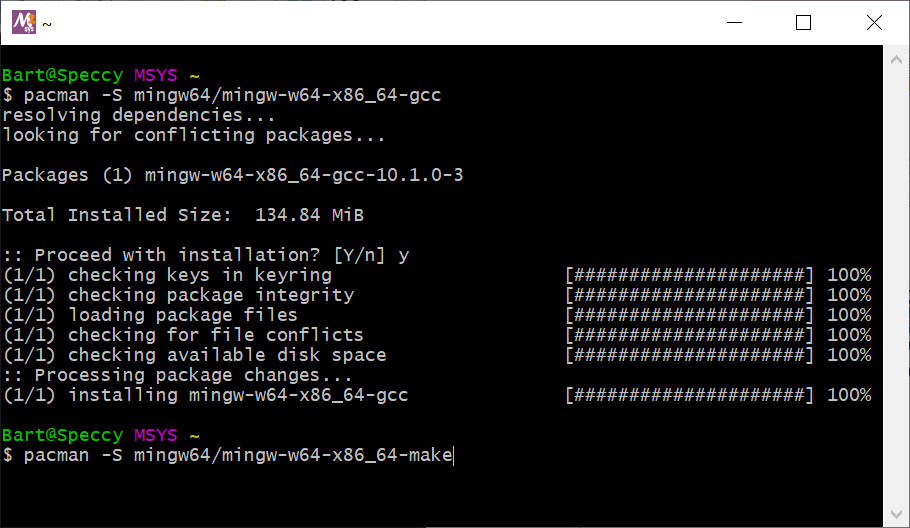Screen dimensions: 910x528
Task: Click the 'Proceed with installation?' prompt line
Action: (206, 255)
